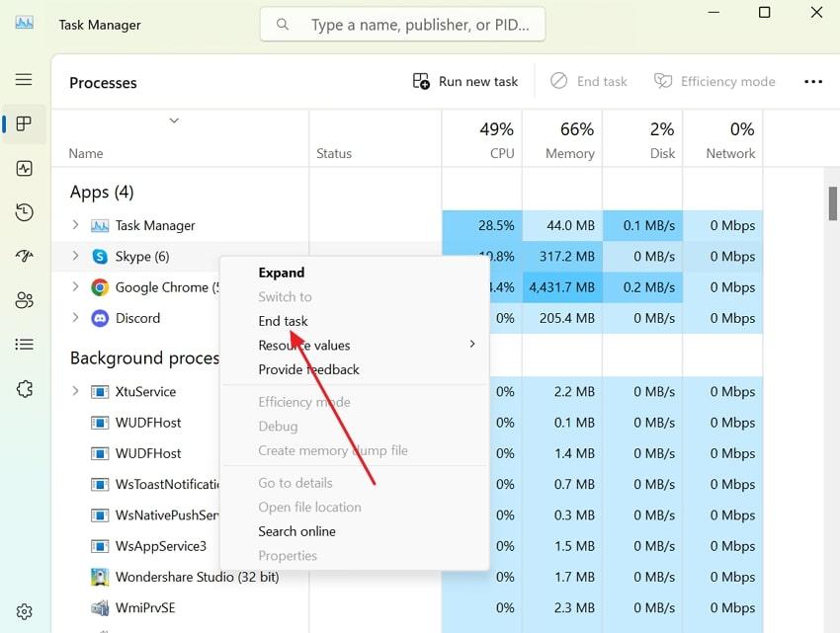
Task: Click the search name, publisher, PID field
Action: [403, 24]
